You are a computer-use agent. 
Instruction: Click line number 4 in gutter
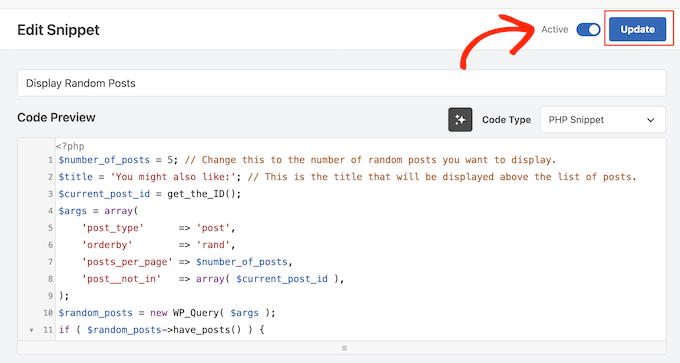tap(50, 211)
